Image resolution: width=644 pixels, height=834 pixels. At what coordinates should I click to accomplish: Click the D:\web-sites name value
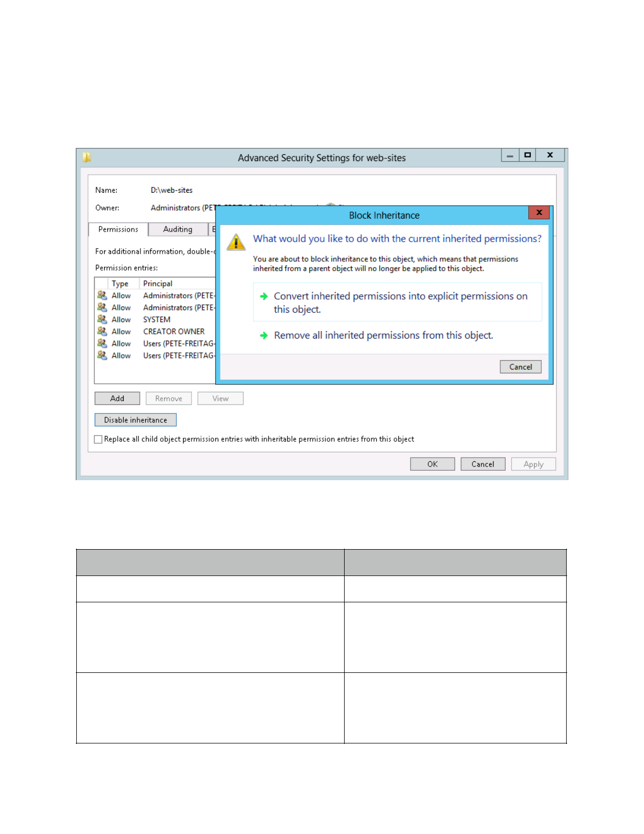point(172,190)
